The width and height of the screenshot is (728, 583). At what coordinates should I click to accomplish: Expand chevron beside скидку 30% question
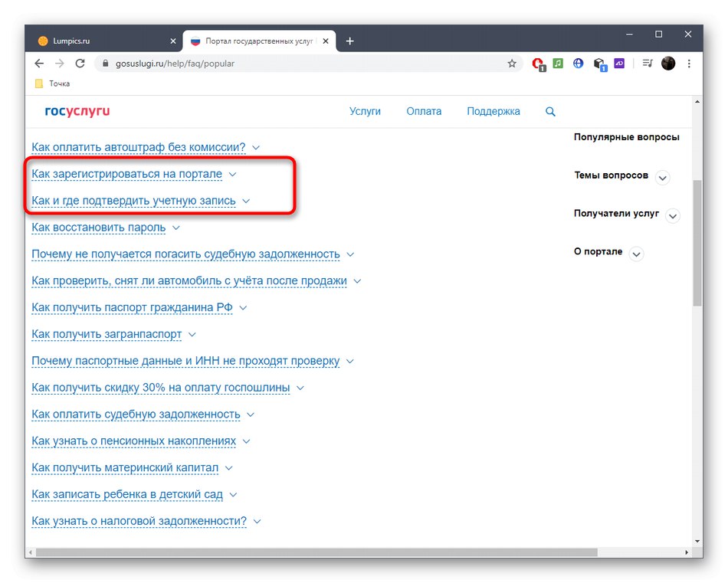pyautogui.click(x=300, y=388)
